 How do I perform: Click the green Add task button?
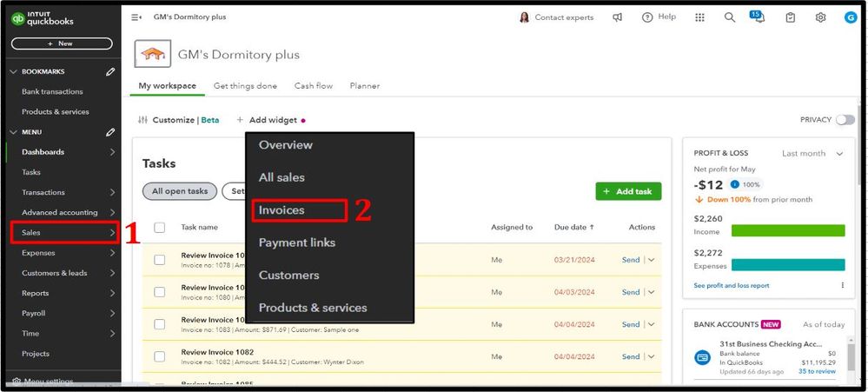tap(628, 191)
